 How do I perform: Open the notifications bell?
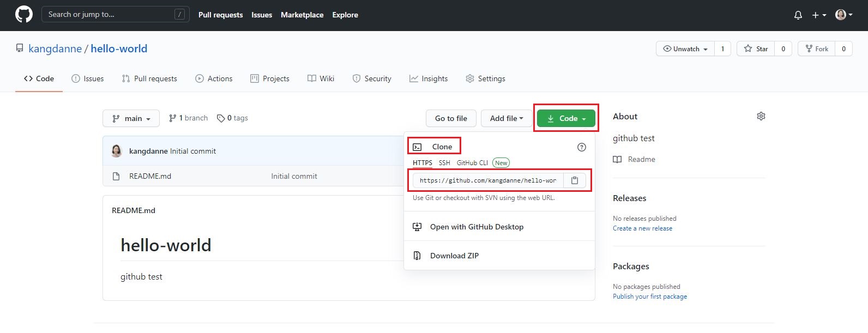click(798, 15)
